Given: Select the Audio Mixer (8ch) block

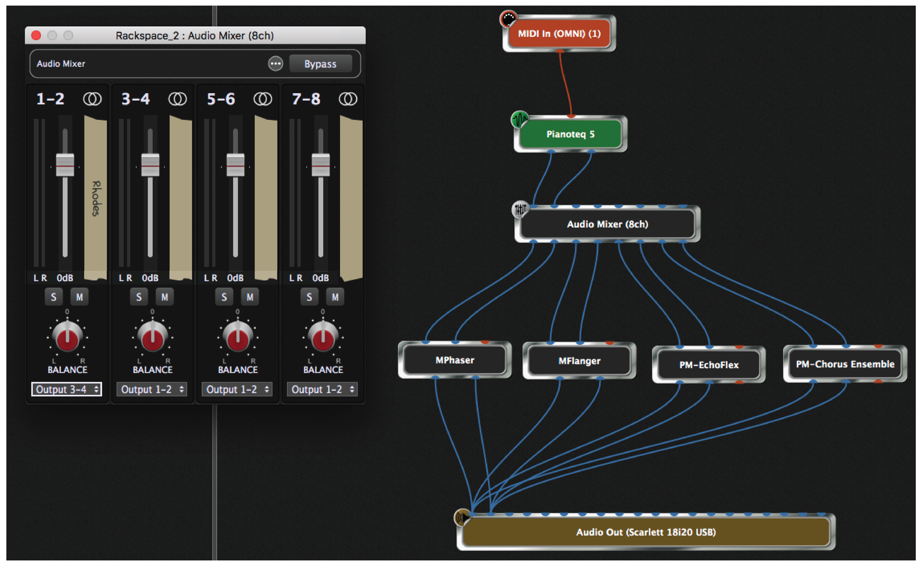Looking at the screenshot, I should [x=608, y=224].
